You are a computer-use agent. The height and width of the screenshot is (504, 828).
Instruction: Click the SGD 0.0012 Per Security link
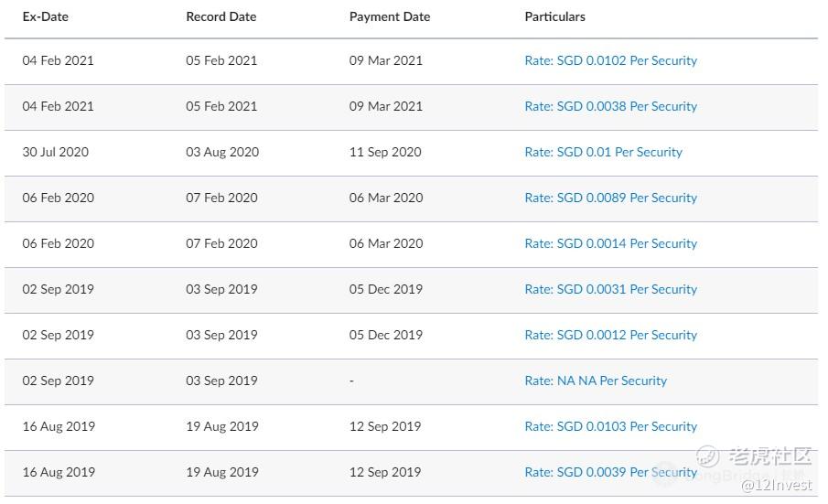coord(610,335)
